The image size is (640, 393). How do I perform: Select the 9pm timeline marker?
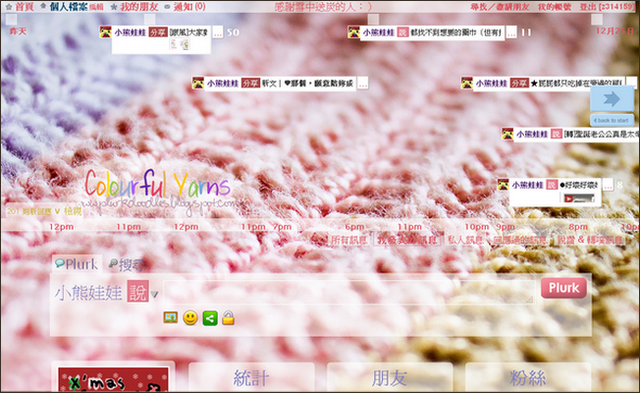(x=505, y=227)
